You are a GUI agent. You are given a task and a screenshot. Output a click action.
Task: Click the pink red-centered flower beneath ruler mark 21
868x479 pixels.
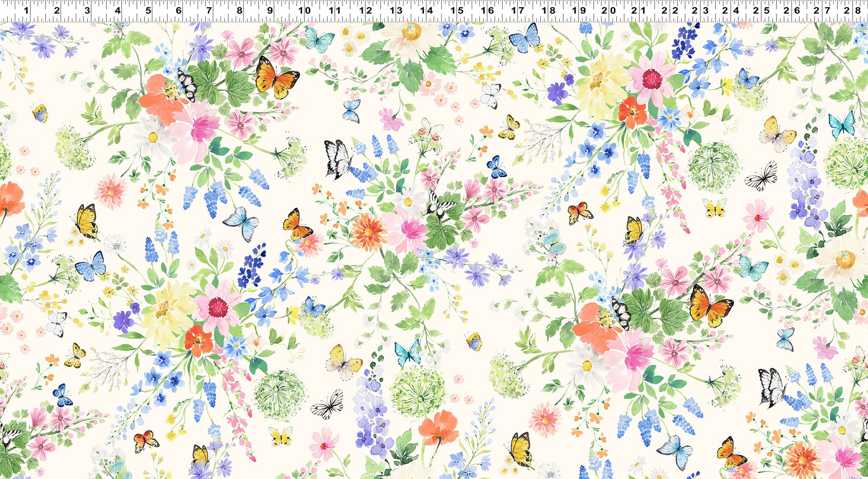(x=651, y=79)
